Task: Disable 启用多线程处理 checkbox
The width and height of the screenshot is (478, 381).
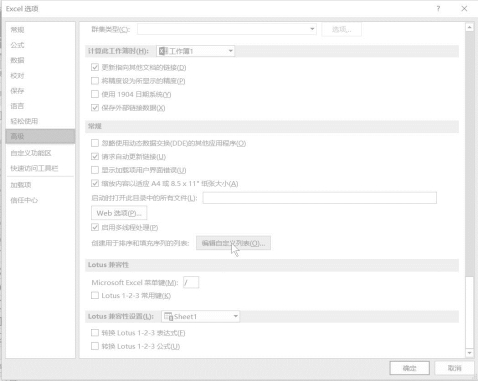Action: point(95,227)
